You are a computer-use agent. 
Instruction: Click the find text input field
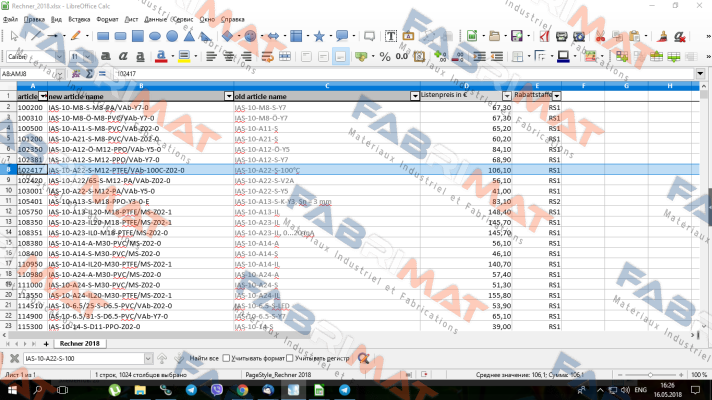[x=84, y=359]
